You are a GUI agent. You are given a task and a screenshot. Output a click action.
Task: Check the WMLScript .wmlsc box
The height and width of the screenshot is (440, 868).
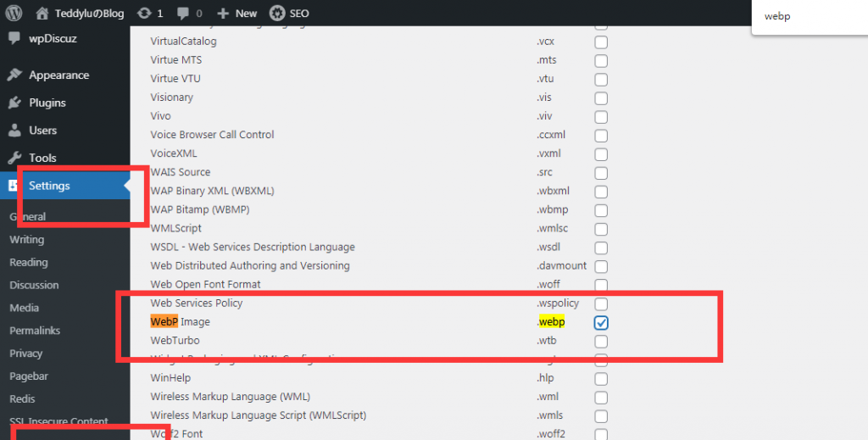(601, 229)
